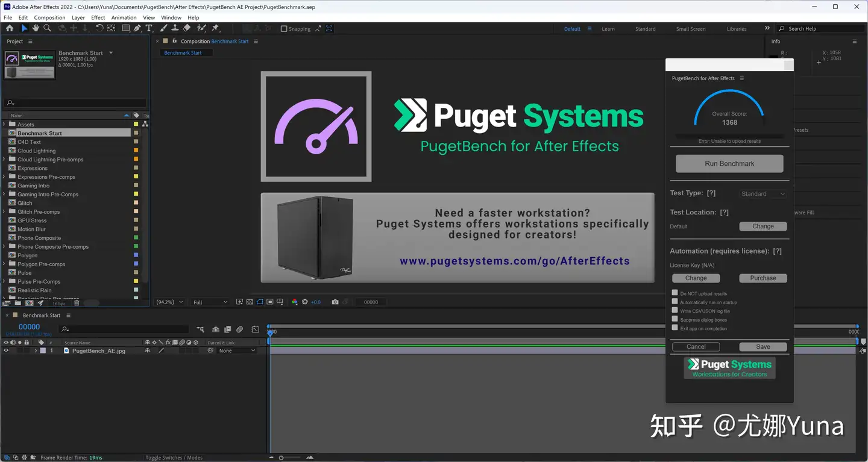Screen dimensions: 868x462
Task: Check Automatically run on startup
Action: (675, 301)
